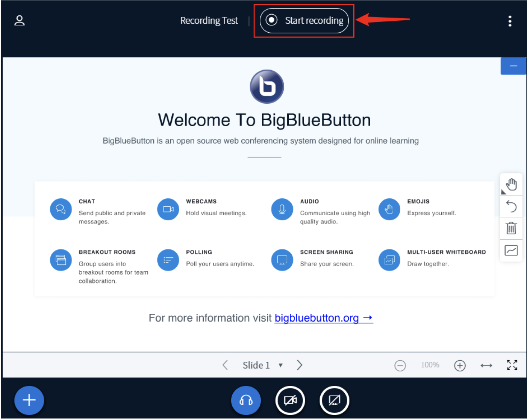Zoom in with the plus circle
527x420 pixels.
460,365
